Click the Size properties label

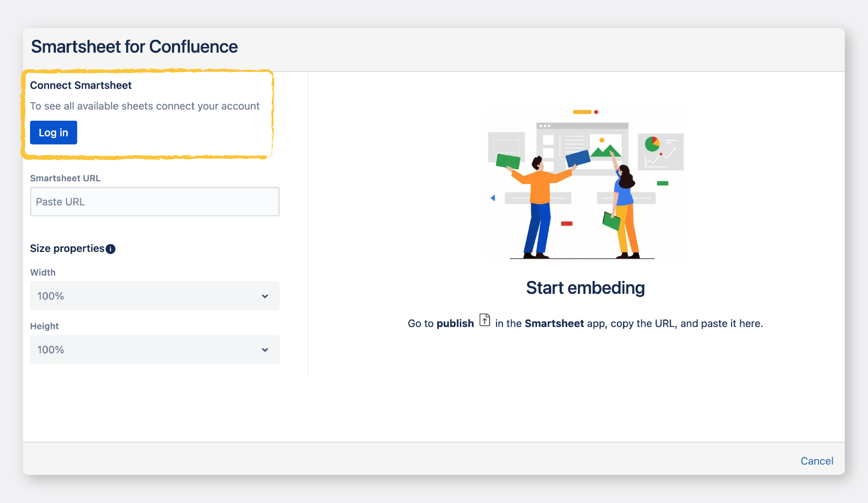(67, 249)
